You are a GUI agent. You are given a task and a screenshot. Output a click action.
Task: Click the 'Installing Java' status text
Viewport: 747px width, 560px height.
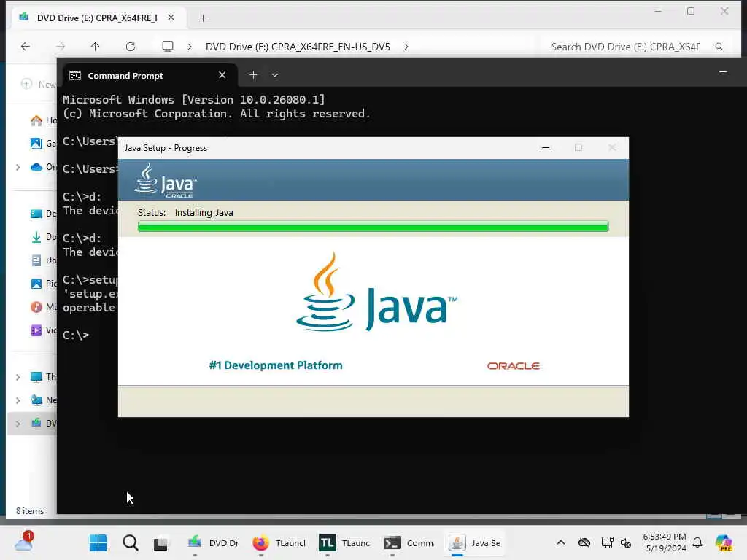pyautogui.click(x=204, y=212)
